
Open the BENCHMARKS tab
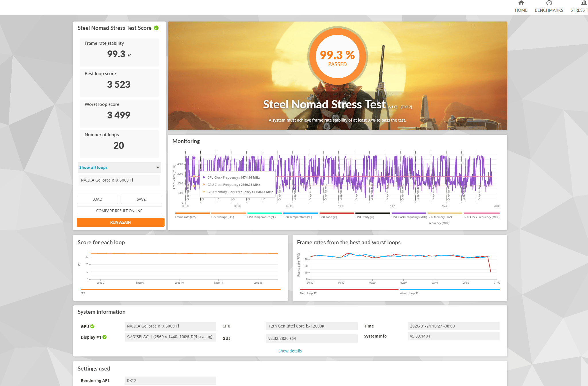click(x=549, y=7)
